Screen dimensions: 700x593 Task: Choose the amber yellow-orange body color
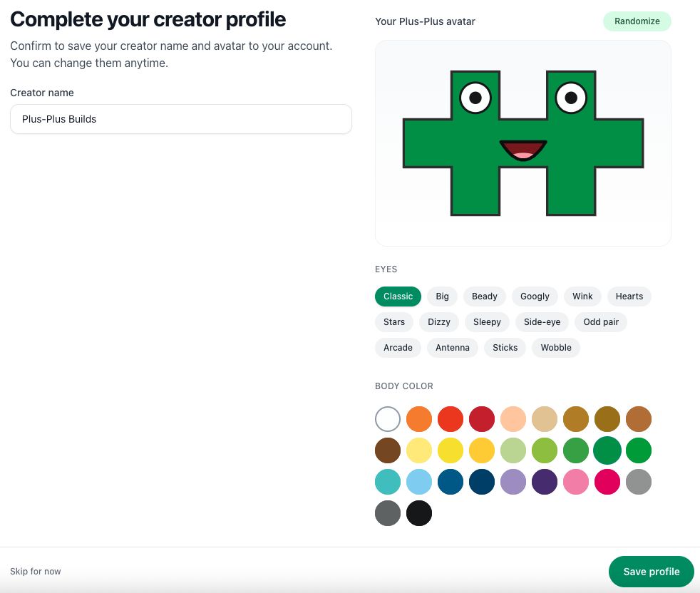pyautogui.click(x=482, y=450)
